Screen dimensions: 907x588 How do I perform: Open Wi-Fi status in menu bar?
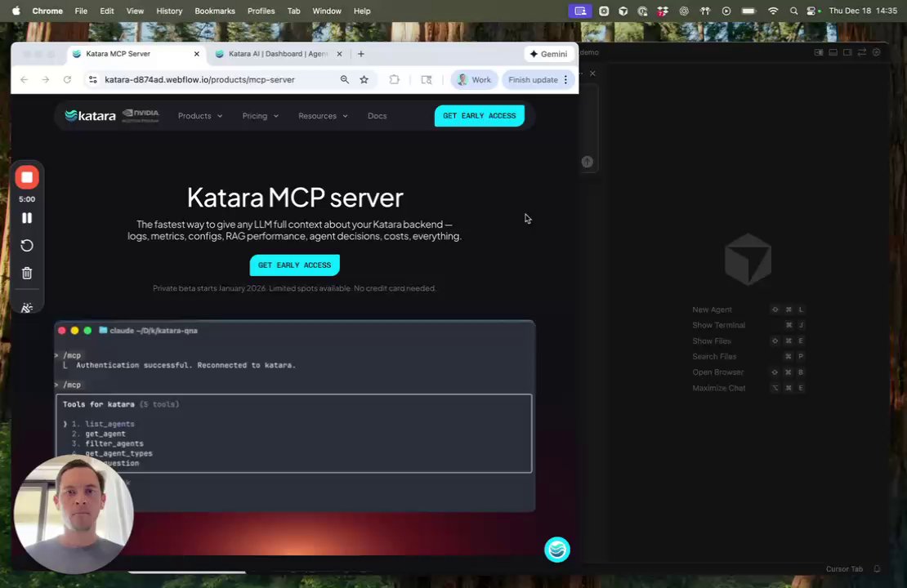click(x=772, y=11)
